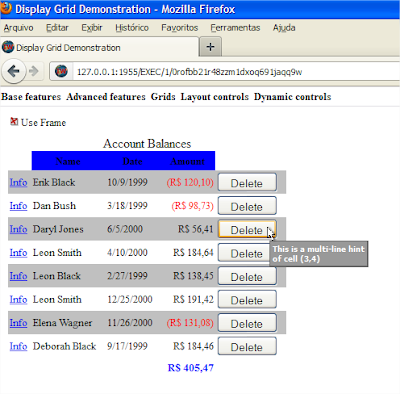Viewport: 400px width, 394px height.
Task: Open Dynamic controls page menu
Action: pos(292,97)
